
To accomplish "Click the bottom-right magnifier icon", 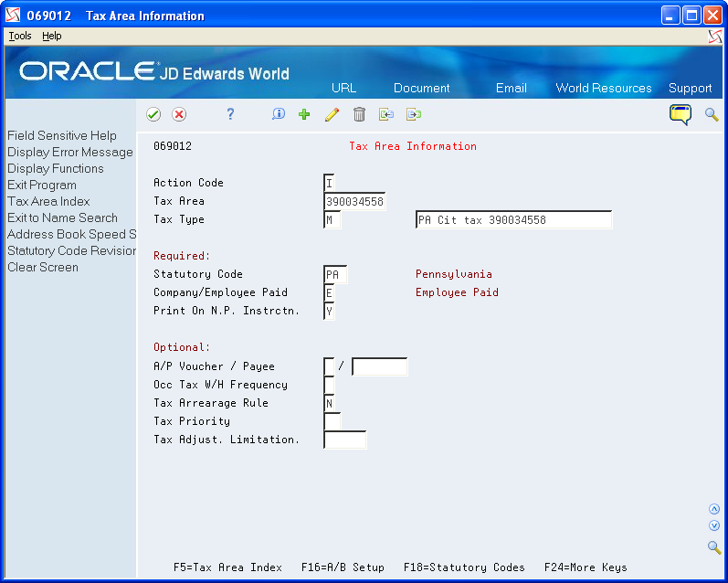I will coord(714,547).
